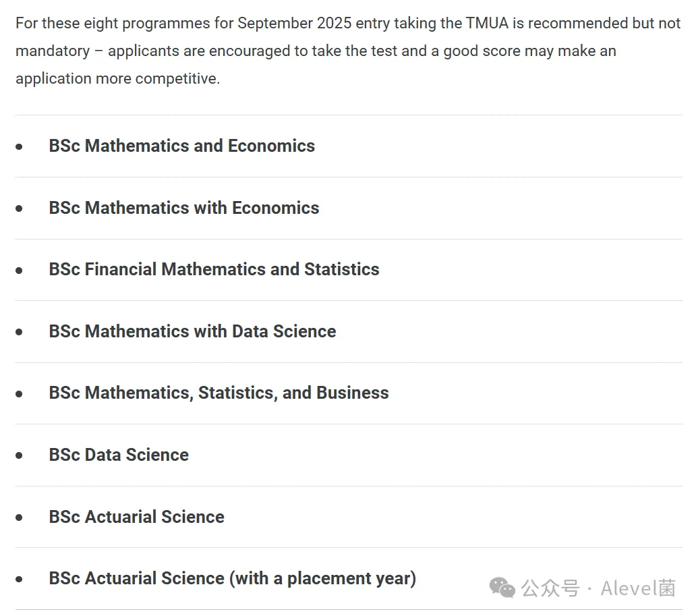Click the 公众号 watermark label
This screenshot has width=698, height=616.
550,588
